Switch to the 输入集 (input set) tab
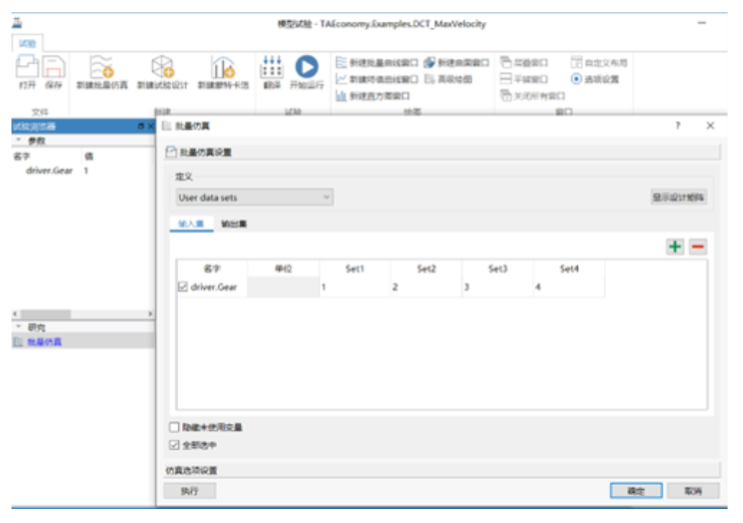743x523 pixels. [191, 224]
